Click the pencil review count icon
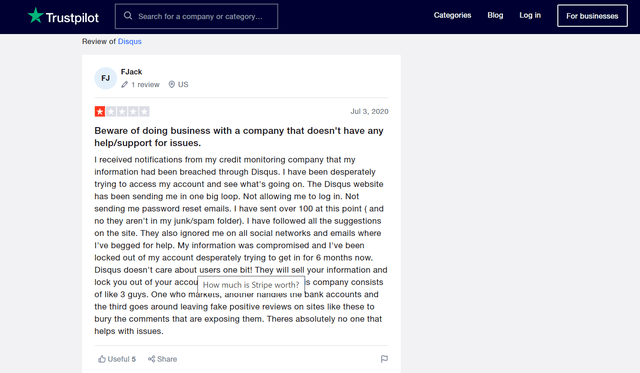This screenshot has width=640, height=373. tap(124, 84)
